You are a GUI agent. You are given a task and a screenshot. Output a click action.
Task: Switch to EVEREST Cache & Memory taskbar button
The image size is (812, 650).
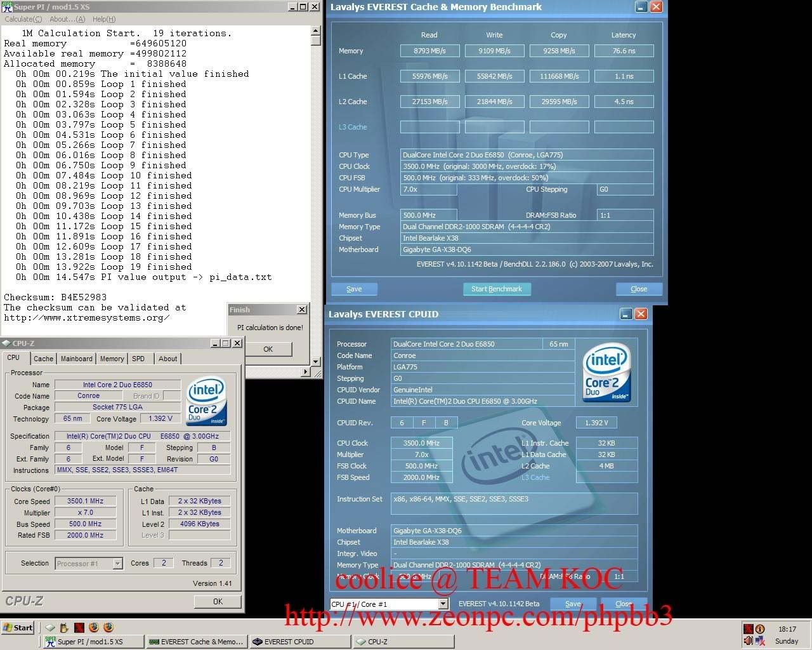point(197,642)
